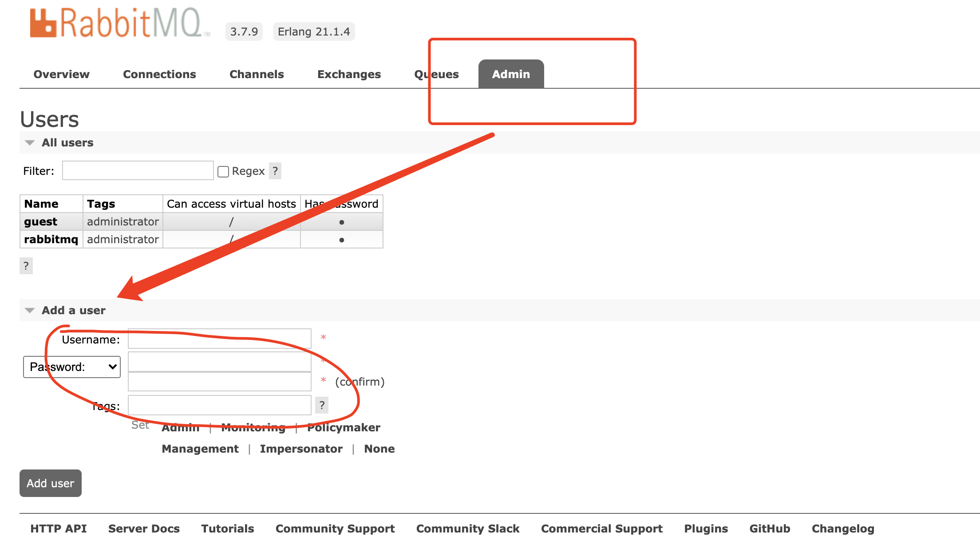This screenshot has width=980, height=552.
Task: Click the password confirm input field
Action: 220,382
